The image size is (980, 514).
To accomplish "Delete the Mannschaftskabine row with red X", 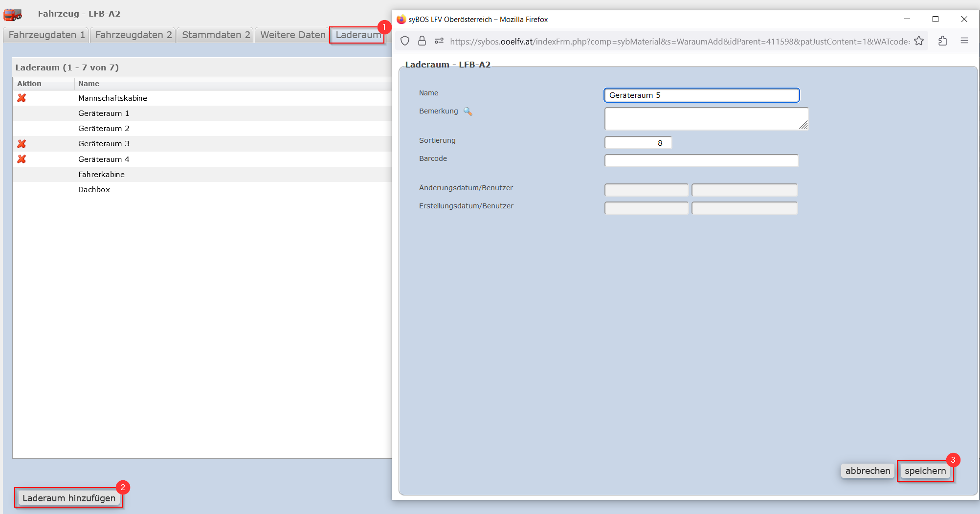I will (22, 98).
